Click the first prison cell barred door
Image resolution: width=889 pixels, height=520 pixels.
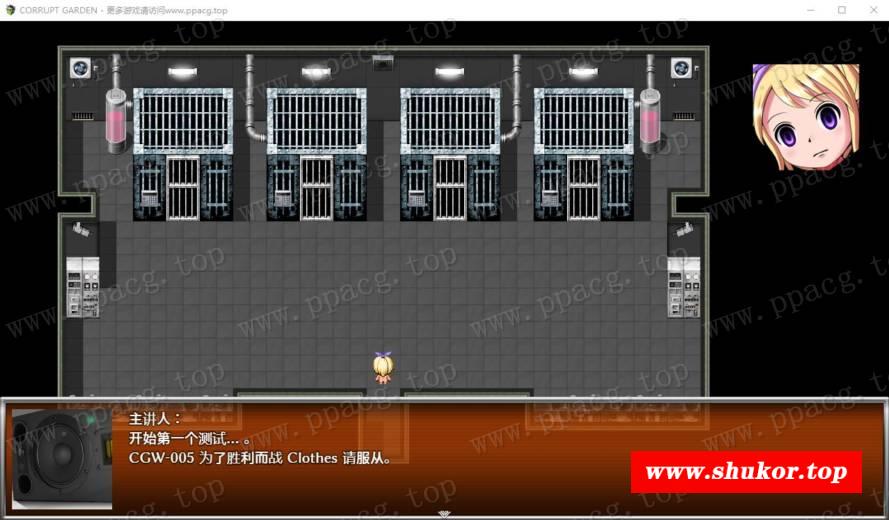click(183, 188)
